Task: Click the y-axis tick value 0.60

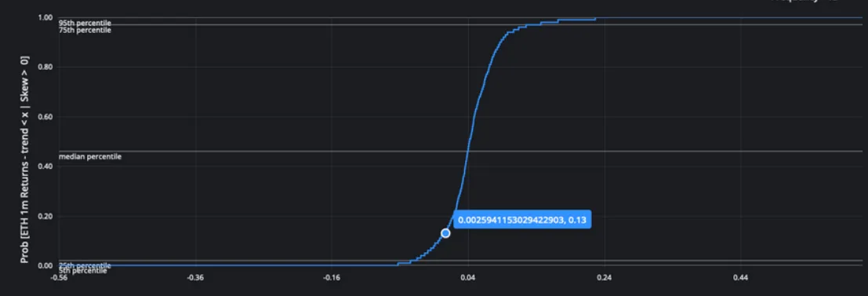Action: [45, 118]
